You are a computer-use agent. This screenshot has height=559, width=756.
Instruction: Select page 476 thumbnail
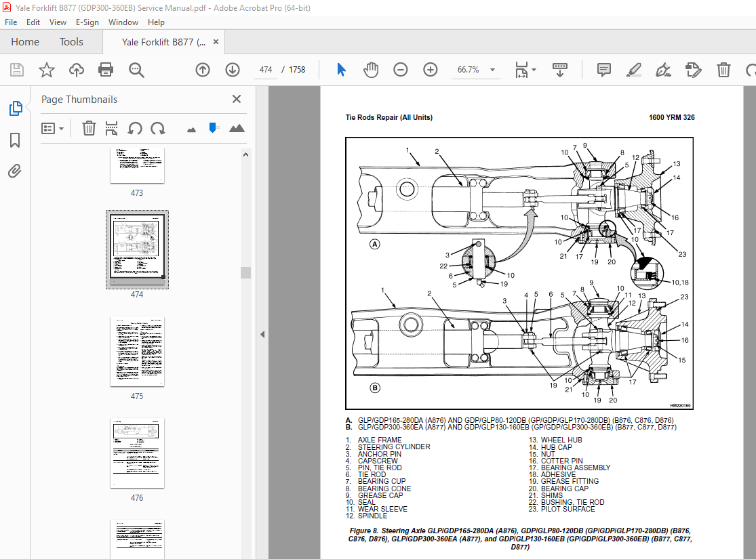137,453
